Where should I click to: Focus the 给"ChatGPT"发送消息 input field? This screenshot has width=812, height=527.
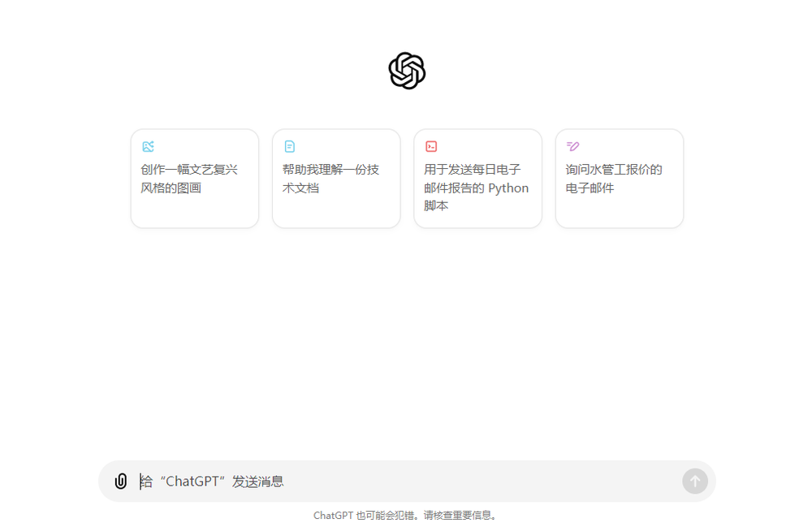tap(407, 482)
